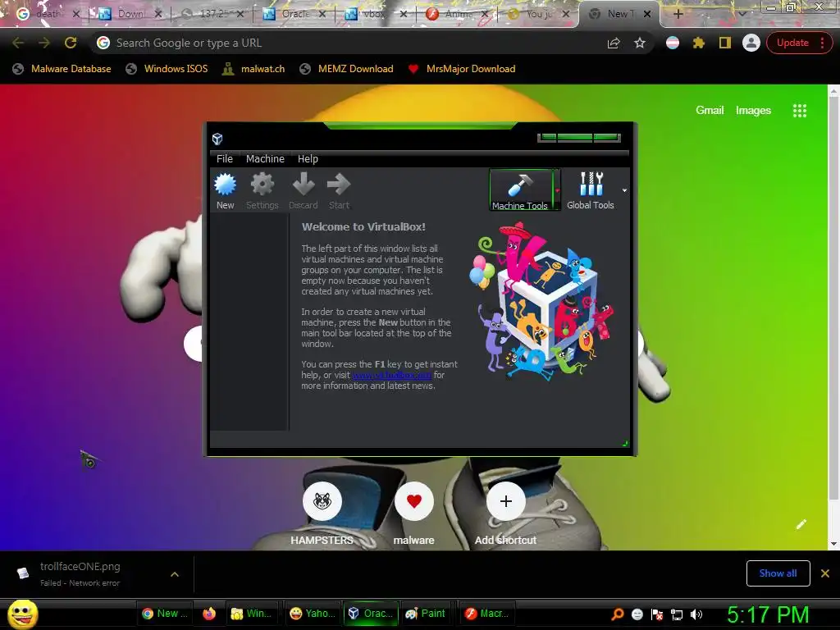Click the Discard arrow icon

point(304,185)
